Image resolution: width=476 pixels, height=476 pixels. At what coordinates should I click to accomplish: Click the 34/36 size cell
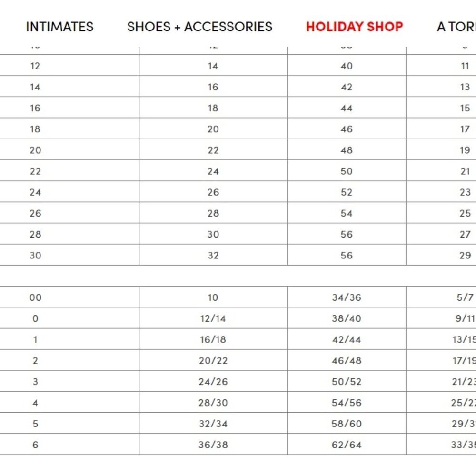(x=347, y=297)
